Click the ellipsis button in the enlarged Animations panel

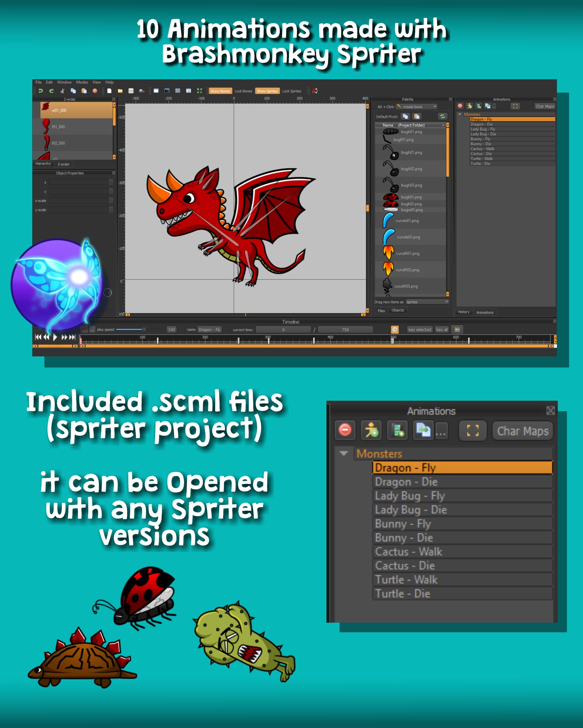coord(441,431)
